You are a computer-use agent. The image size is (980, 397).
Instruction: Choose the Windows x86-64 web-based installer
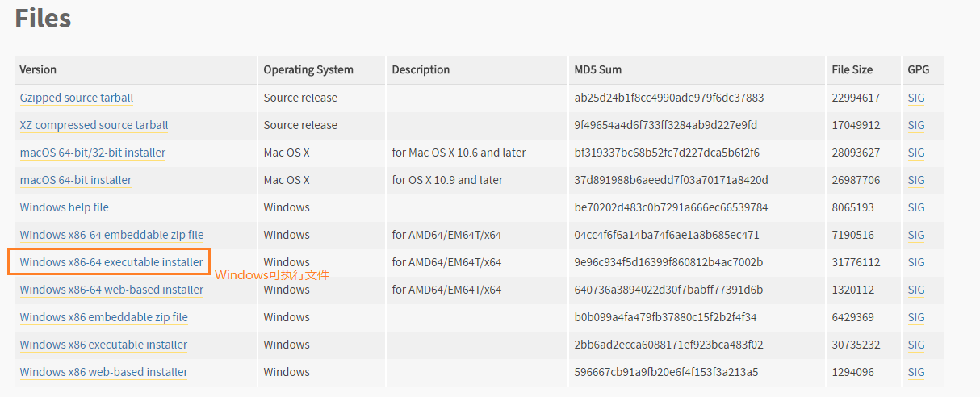pyautogui.click(x=111, y=290)
